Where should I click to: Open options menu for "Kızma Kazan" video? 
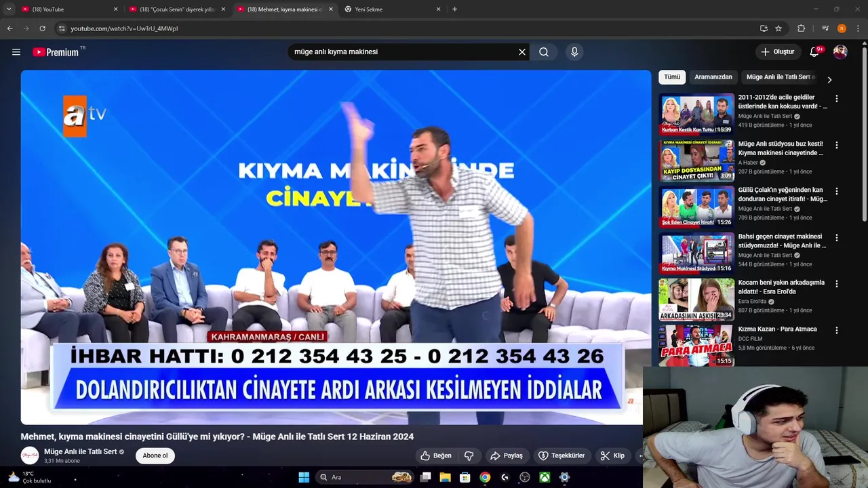point(837,330)
